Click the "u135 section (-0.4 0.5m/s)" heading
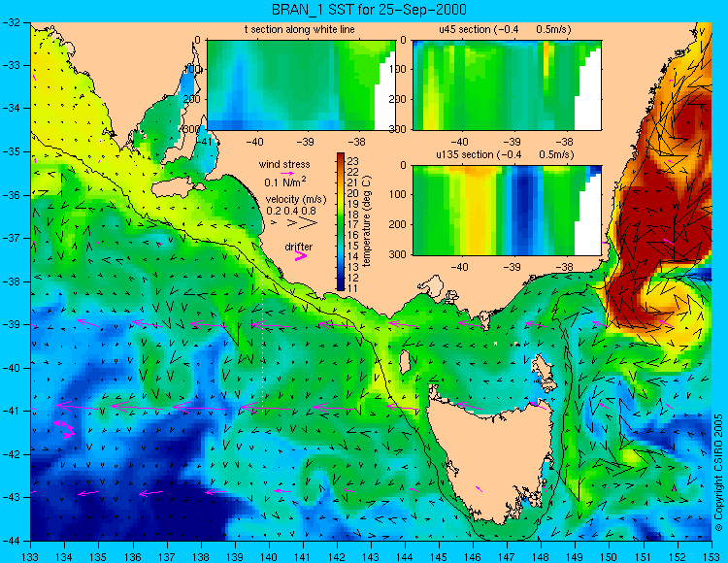This screenshot has width=728, height=563. (x=505, y=154)
